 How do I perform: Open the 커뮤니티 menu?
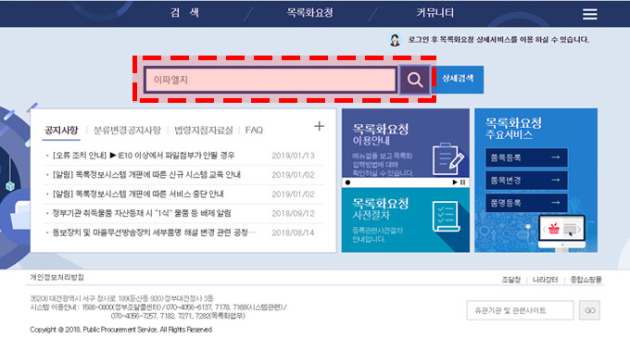pos(435,12)
